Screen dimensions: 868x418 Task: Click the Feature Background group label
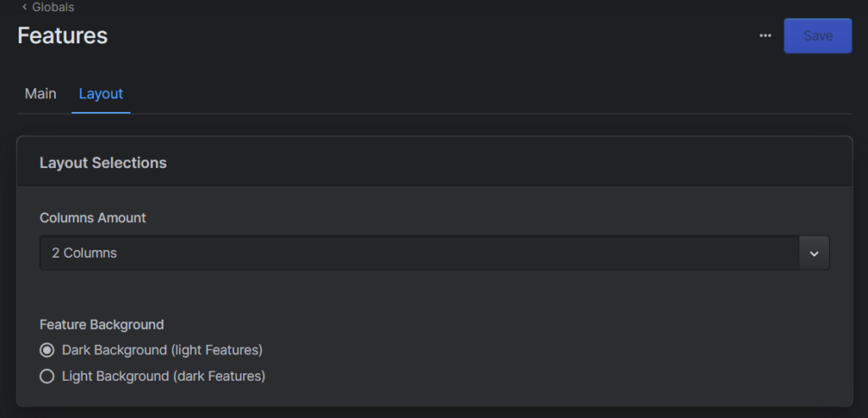click(102, 324)
